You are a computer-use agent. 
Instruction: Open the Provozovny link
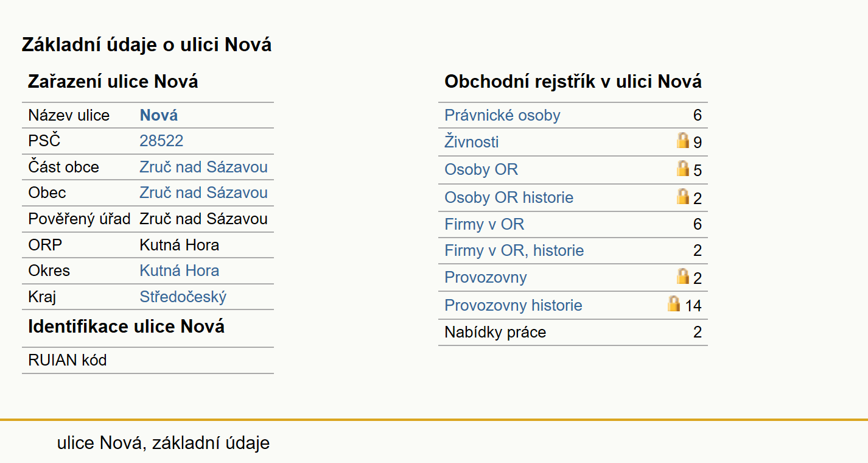(486, 277)
